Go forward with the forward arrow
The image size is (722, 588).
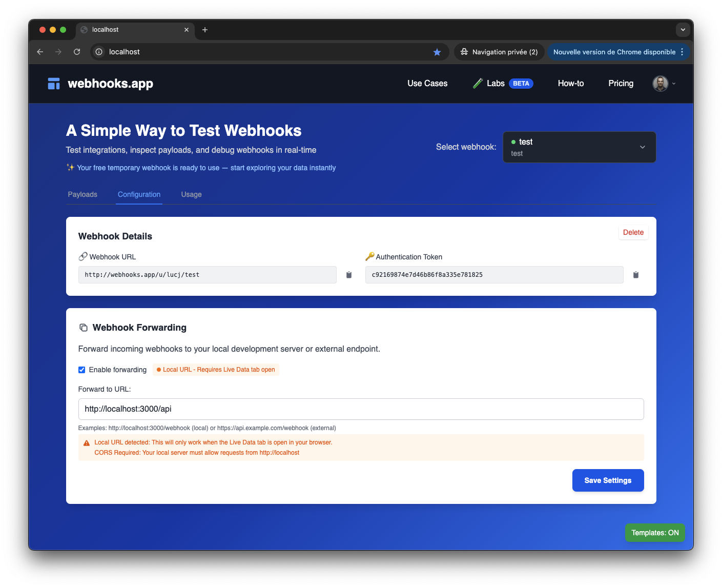tap(58, 52)
